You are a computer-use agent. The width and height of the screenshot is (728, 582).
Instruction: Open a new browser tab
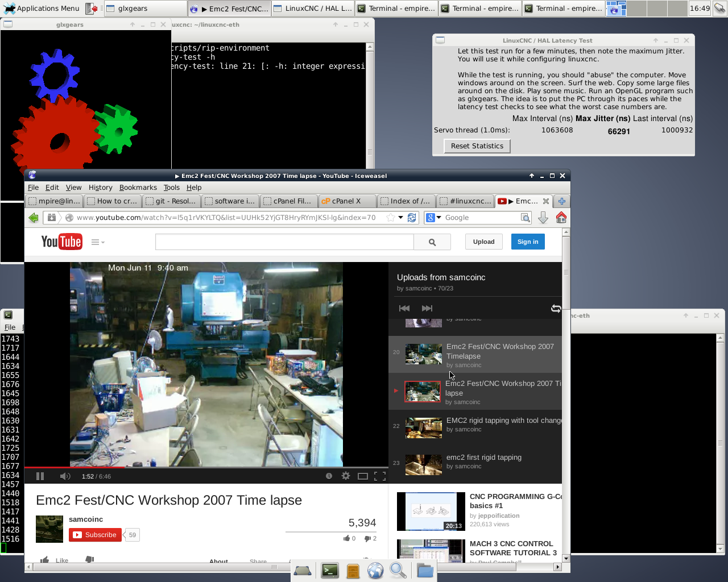point(561,201)
